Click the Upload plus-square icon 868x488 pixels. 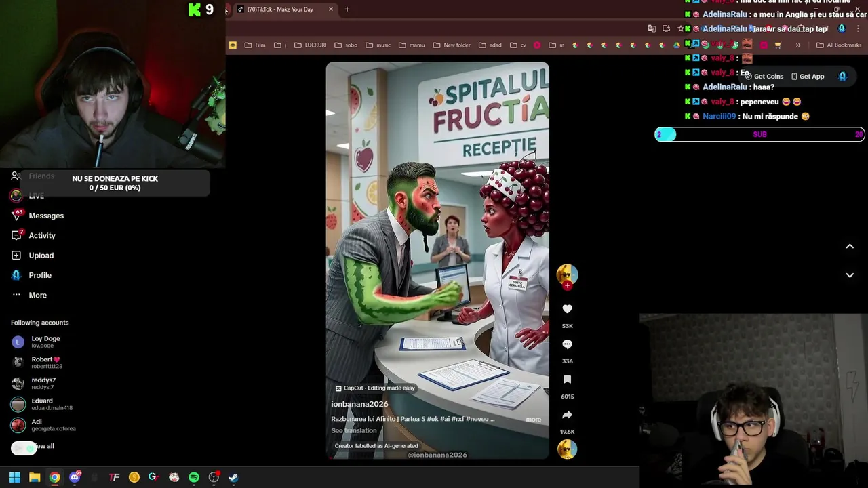(x=16, y=256)
